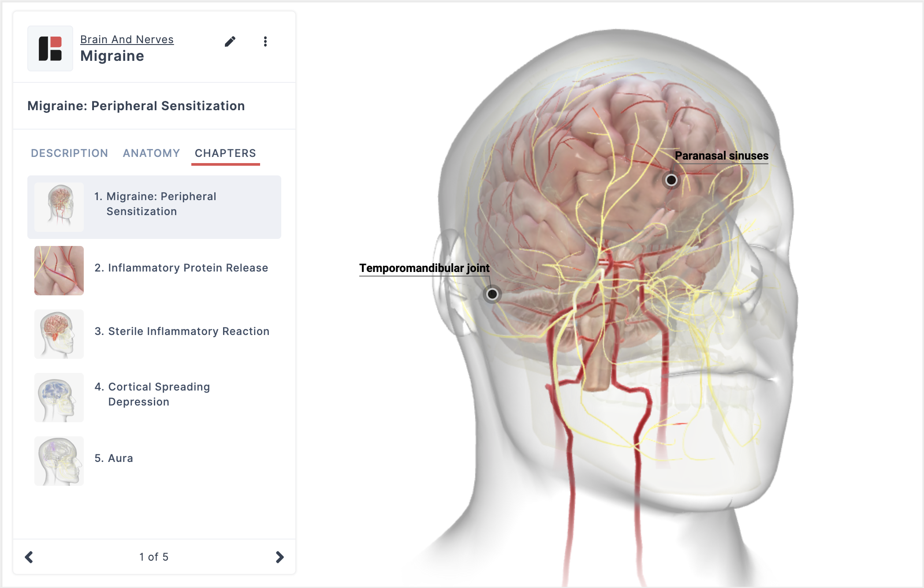Click the Migraine title text
This screenshot has height=588, width=924.
pyautogui.click(x=112, y=56)
